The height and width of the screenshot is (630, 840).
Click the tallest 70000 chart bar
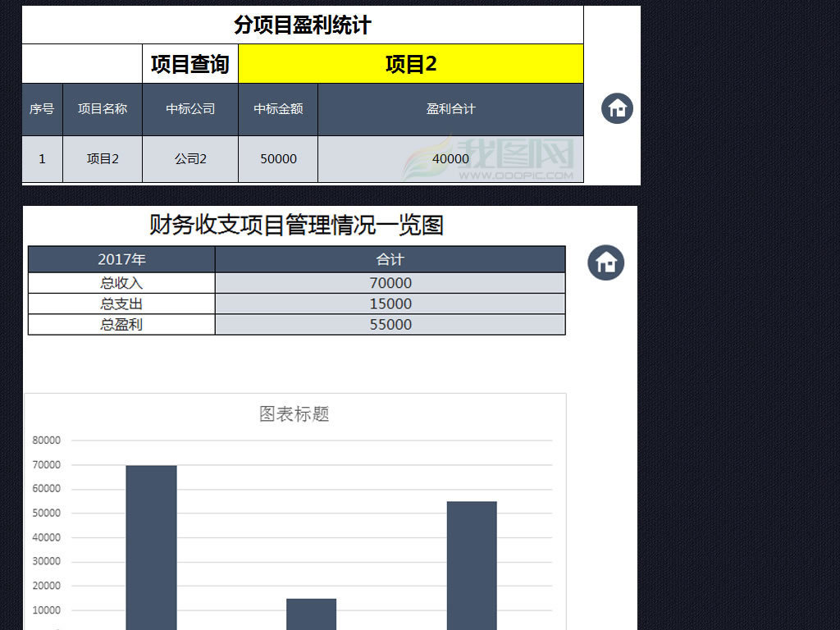151,547
